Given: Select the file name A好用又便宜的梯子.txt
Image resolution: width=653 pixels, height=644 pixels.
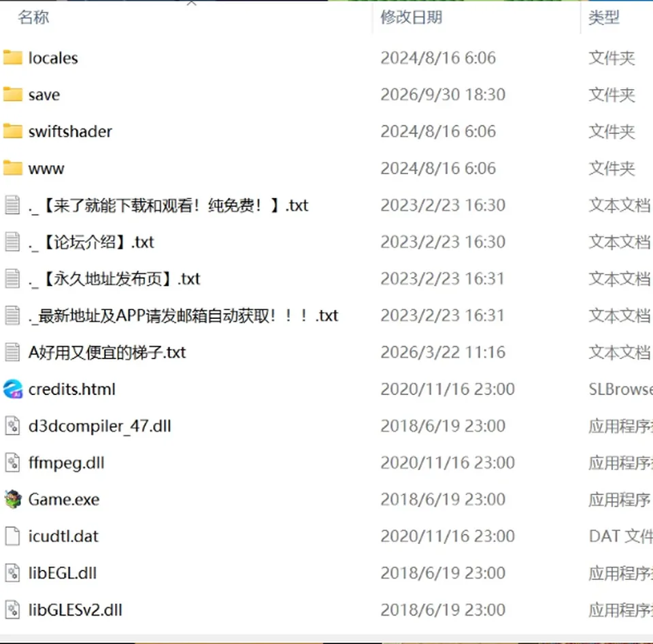Looking at the screenshot, I should click(x=107, y=352).
